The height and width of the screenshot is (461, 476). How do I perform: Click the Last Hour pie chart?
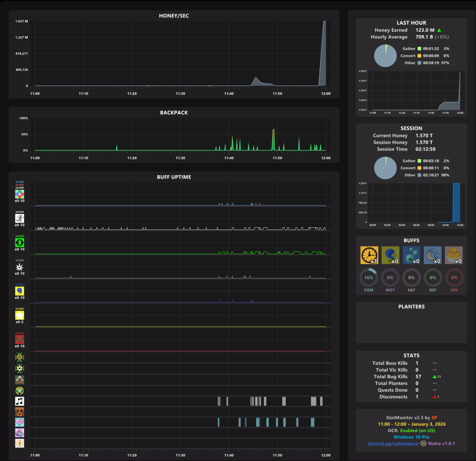click(x=385, y=56)
